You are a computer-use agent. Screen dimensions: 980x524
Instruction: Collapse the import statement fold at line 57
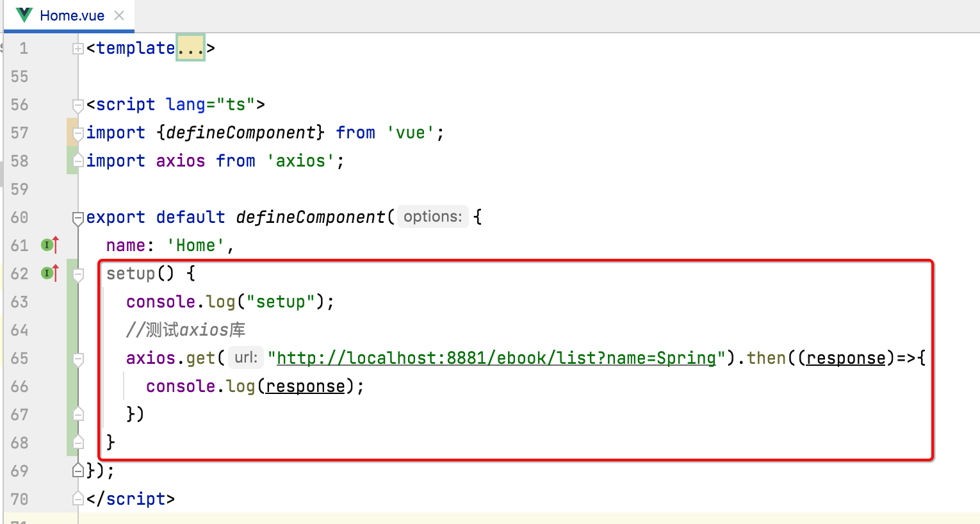(x=78, y=133)
